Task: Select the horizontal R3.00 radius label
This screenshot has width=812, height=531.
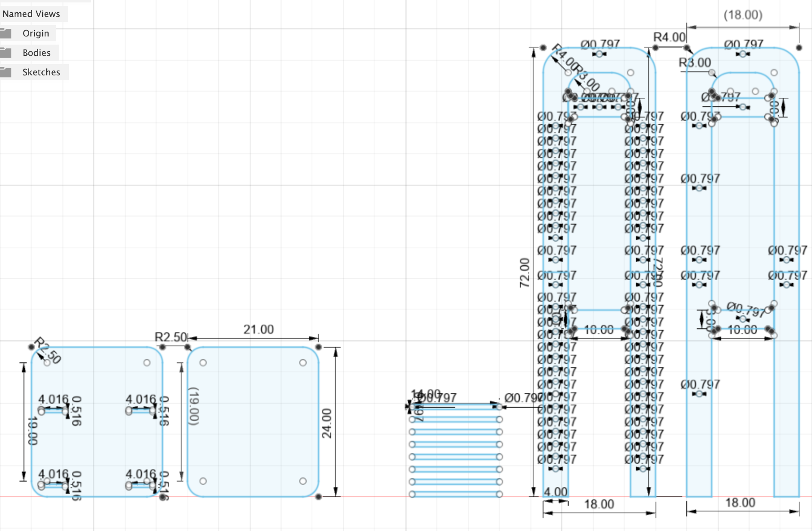Action: point(695,63)
